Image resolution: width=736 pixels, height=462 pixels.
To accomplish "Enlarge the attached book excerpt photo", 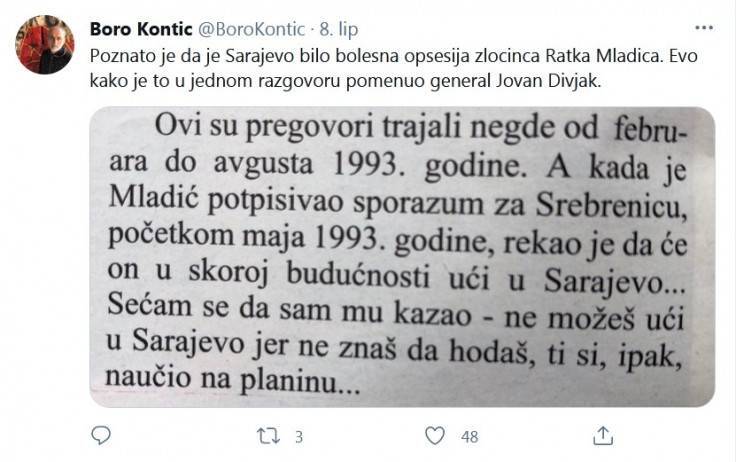I will coord(402,257).
